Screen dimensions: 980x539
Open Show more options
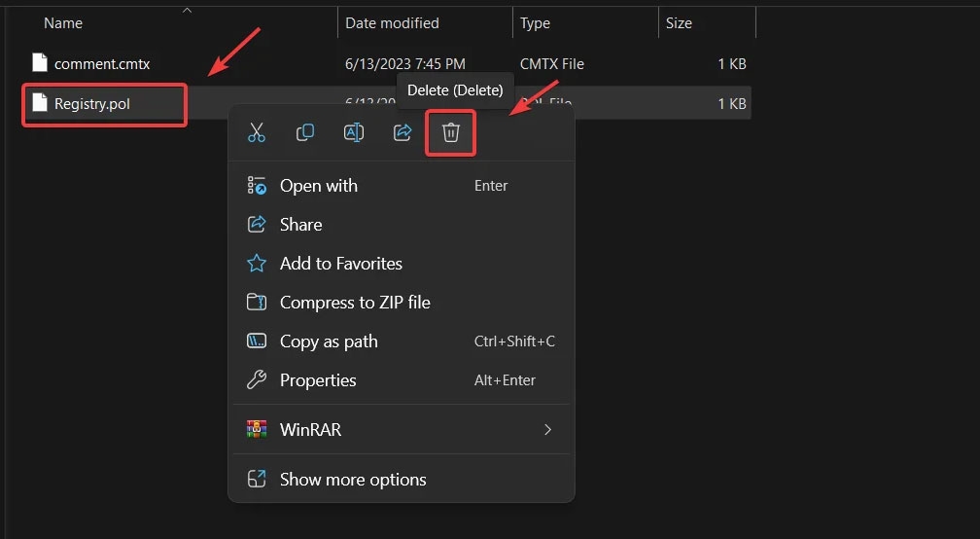coord(402,479)
